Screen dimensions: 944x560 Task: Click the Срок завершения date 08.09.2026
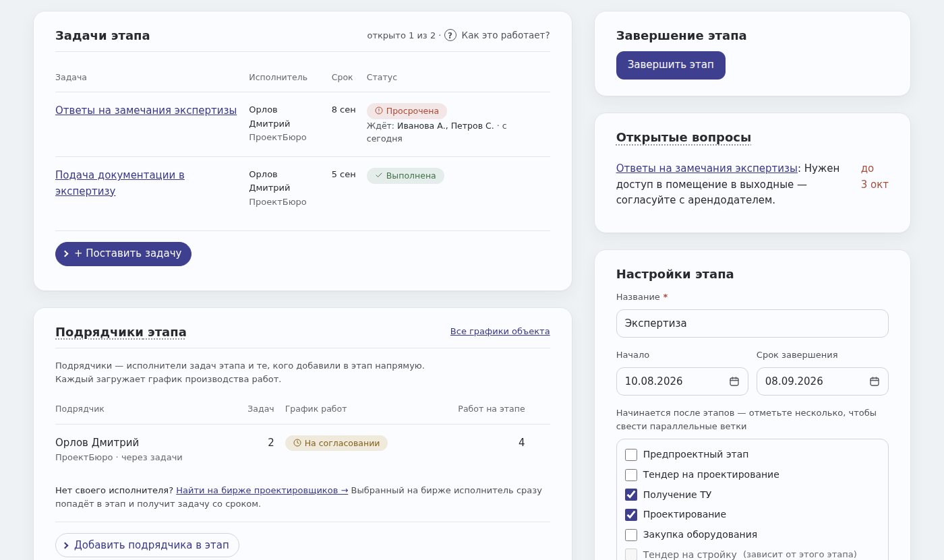pos(823,381)
